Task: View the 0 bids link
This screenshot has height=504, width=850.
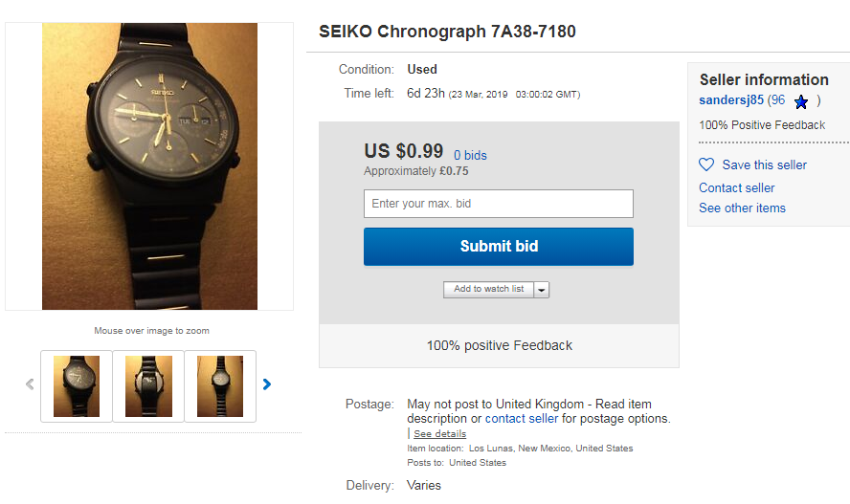Action: point(470,155)
